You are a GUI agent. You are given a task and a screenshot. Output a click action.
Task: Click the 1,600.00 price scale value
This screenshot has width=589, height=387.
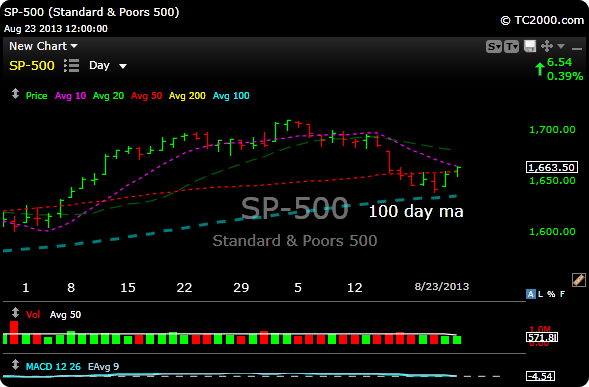point(552,231)
